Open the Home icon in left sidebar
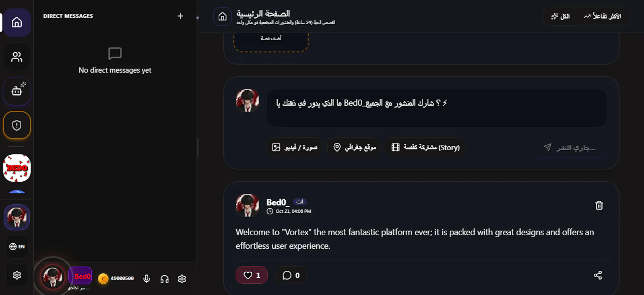 click(17, 23)
